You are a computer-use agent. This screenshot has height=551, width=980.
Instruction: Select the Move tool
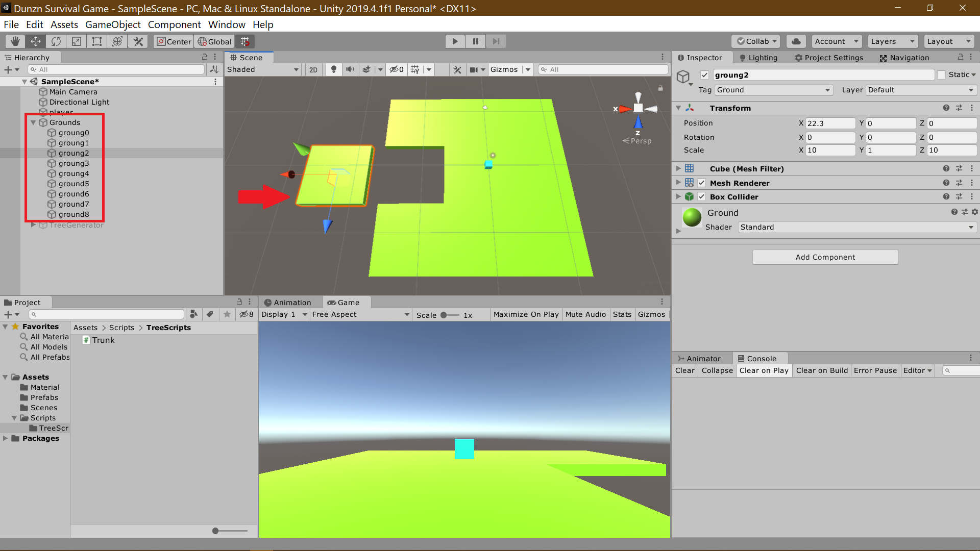(x=35, y=41)
